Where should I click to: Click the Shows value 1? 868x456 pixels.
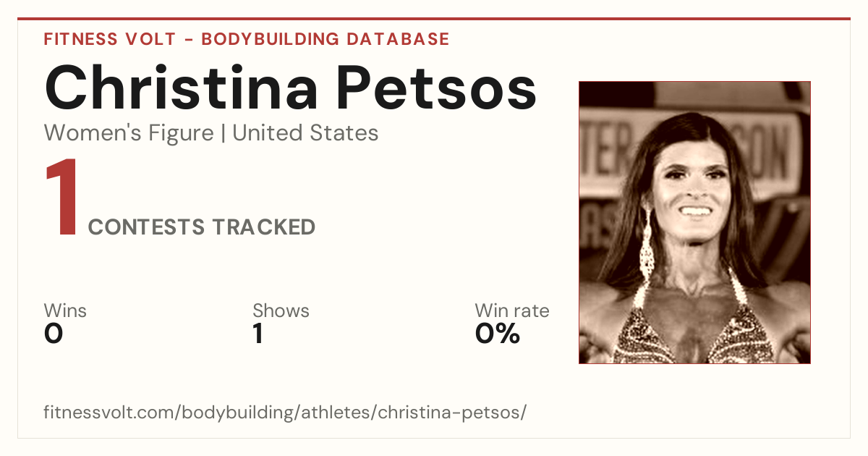point(258,334)
